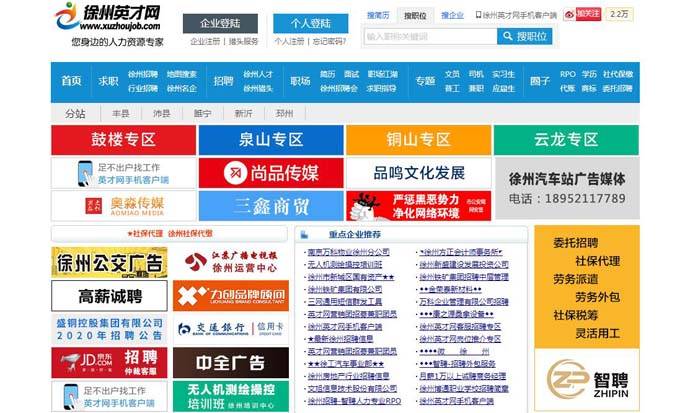Open the 徐州公交广告 yellow banner
The width and height of the screenshot is (690, 413).
109,262
